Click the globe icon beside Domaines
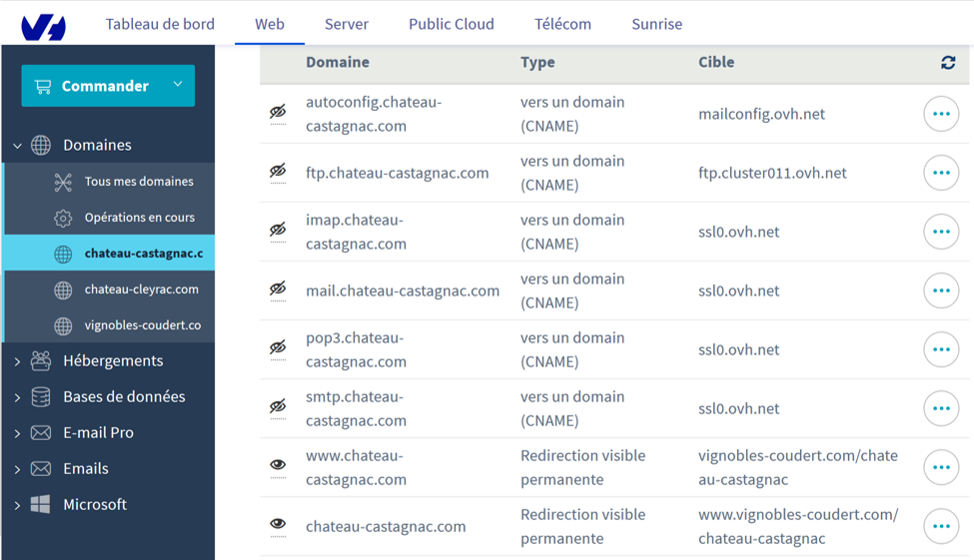 [41, 145]
